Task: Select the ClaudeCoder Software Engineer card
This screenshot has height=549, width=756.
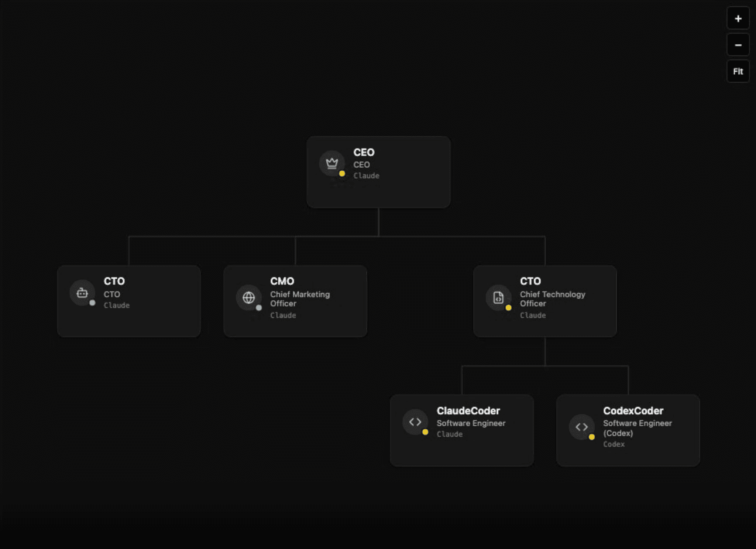Action: tap(462, 429)
